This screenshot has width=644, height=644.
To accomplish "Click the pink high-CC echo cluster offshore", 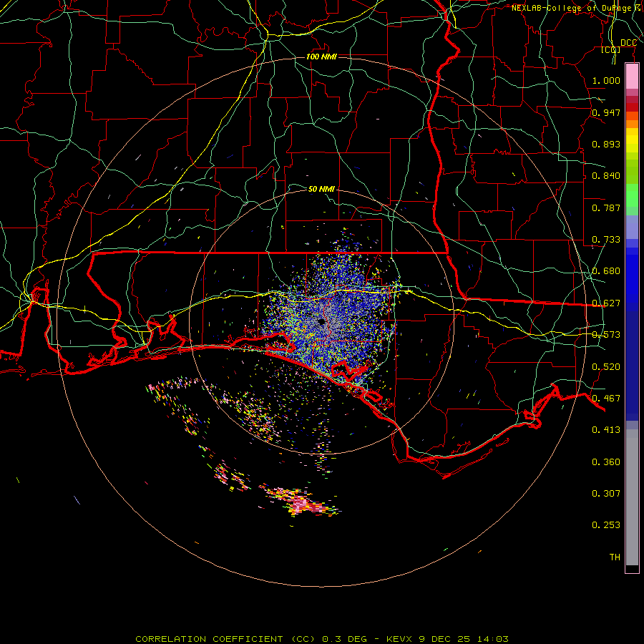I will [x=302, y=502].
